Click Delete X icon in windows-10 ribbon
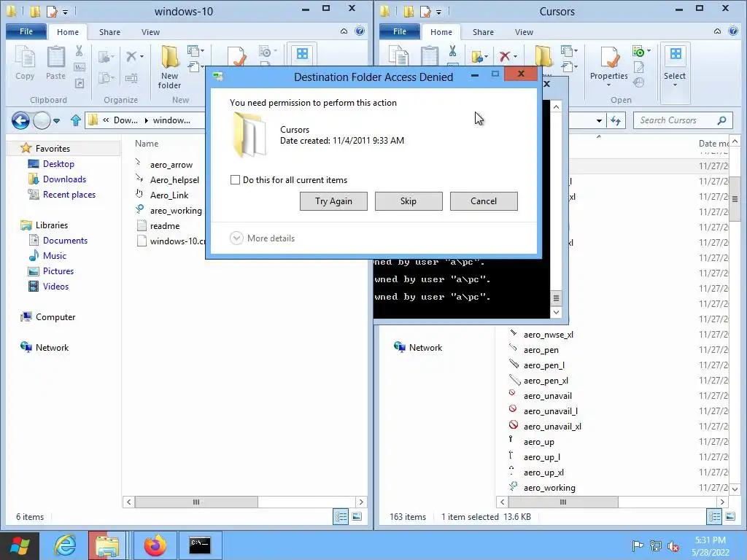The width and height of the screenshot is (747, 560). click(131, 56)
